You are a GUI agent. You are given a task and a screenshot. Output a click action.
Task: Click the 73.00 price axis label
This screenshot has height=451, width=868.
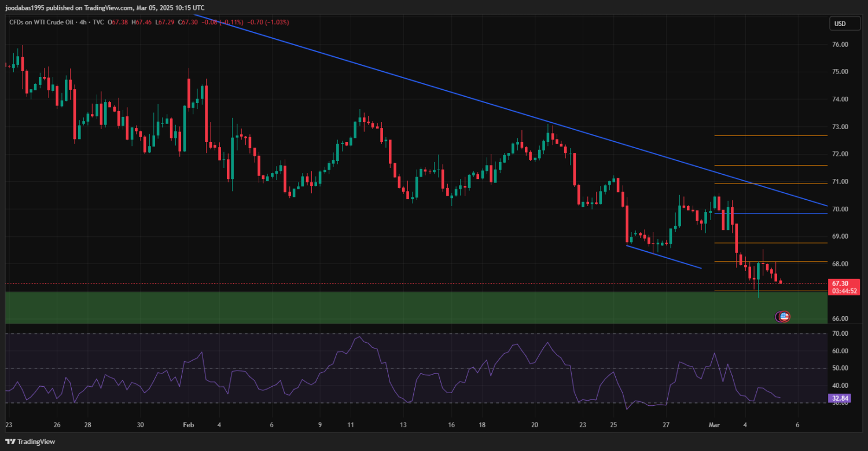pyautogui.click(x=840, y=127)
